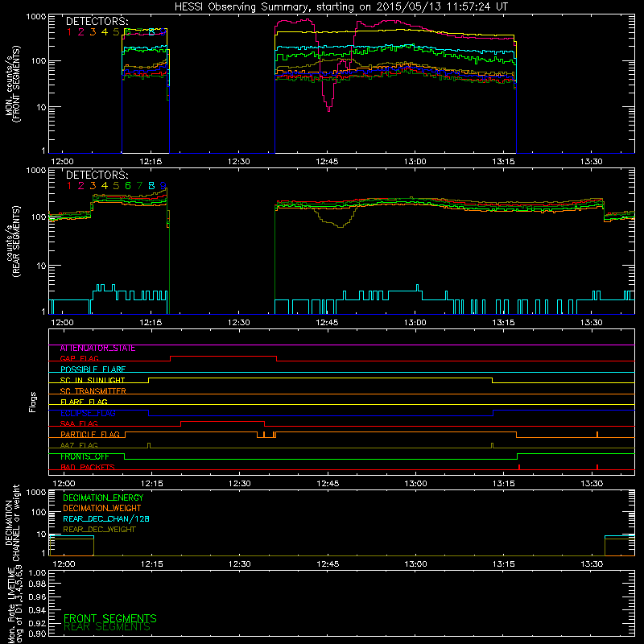Viewport: 644px width, 644px height.
Task: Click the 'Mon. Rate LIVETIME' axis title
Action: [11, 605]
